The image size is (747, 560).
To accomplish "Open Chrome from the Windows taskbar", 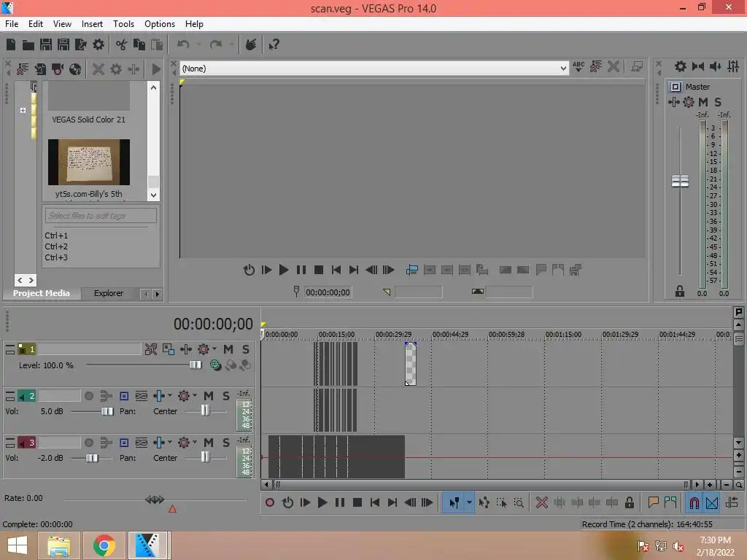I will point(104,545).
